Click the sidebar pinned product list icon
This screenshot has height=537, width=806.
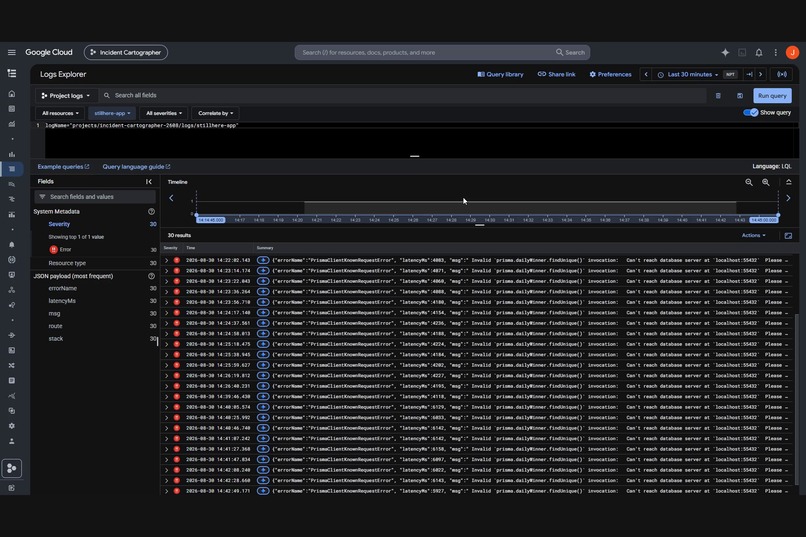coord(11,73)
